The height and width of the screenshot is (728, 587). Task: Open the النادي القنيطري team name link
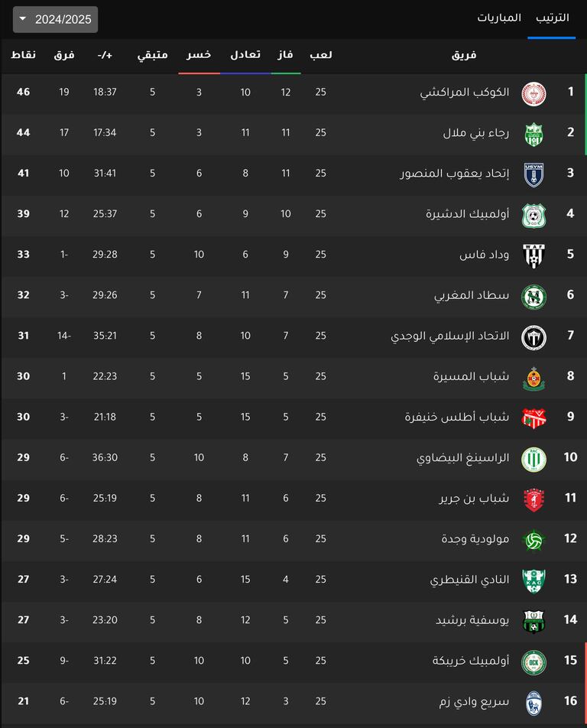click(x=469, y=579)
